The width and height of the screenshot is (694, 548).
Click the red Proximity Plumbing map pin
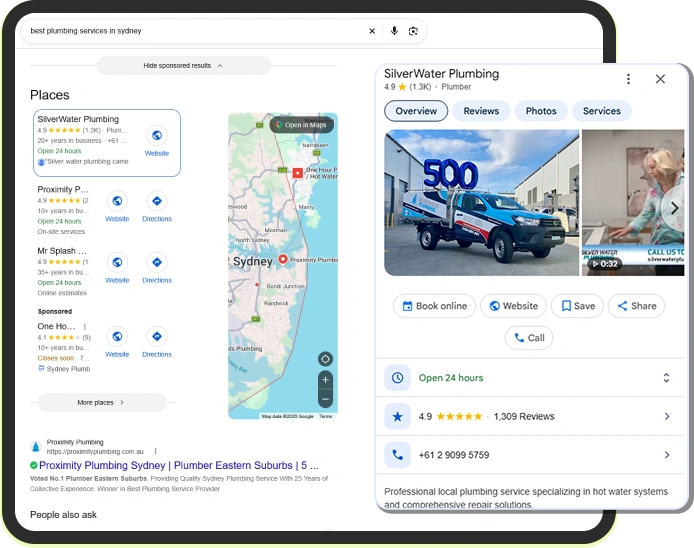coord(283,259)
